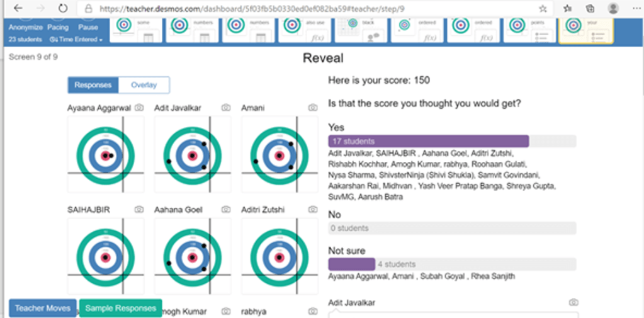Screen dimensions: 644x318
Task: Click camera icon next to Amani
Action: click(x=312, y=108)
